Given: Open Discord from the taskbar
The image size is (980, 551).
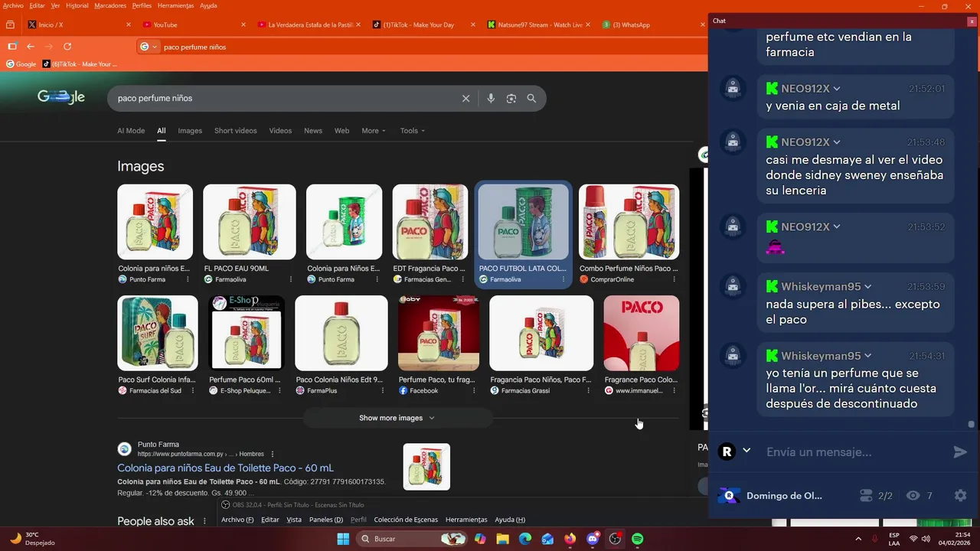Looking at the screenshot, I should pos(592,539).
